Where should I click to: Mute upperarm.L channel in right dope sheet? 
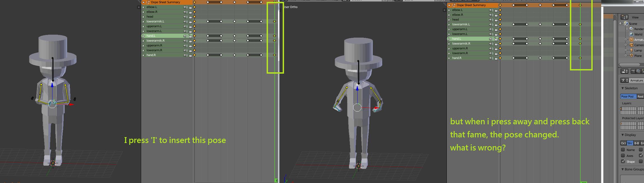coord(491,29)
